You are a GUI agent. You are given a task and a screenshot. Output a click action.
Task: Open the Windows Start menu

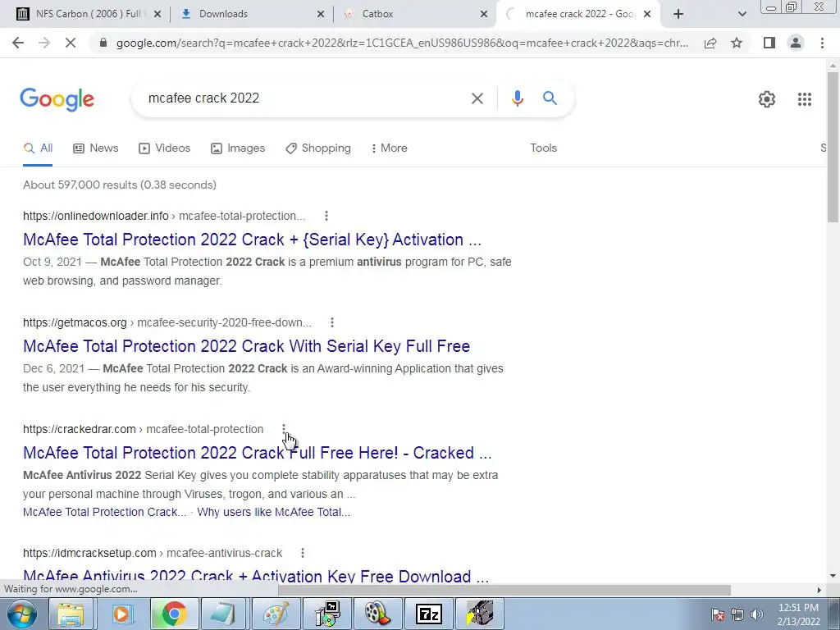point(21,614)
